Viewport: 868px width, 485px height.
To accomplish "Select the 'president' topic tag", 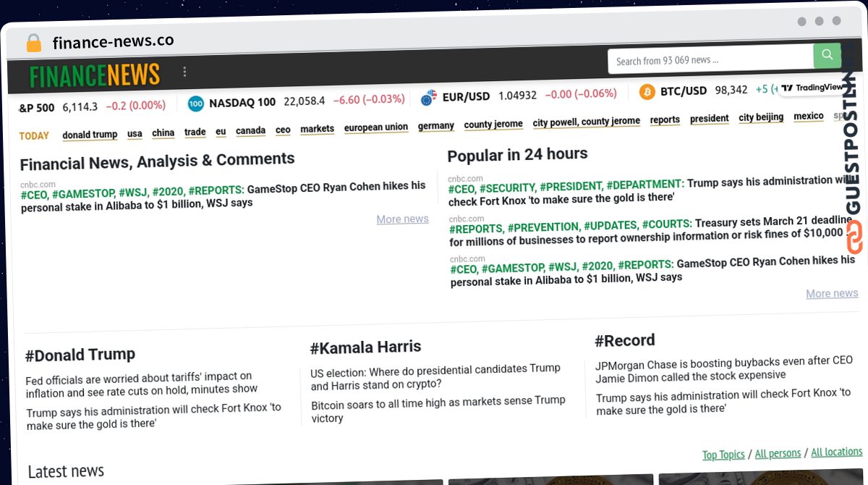I will click(710, 119).
